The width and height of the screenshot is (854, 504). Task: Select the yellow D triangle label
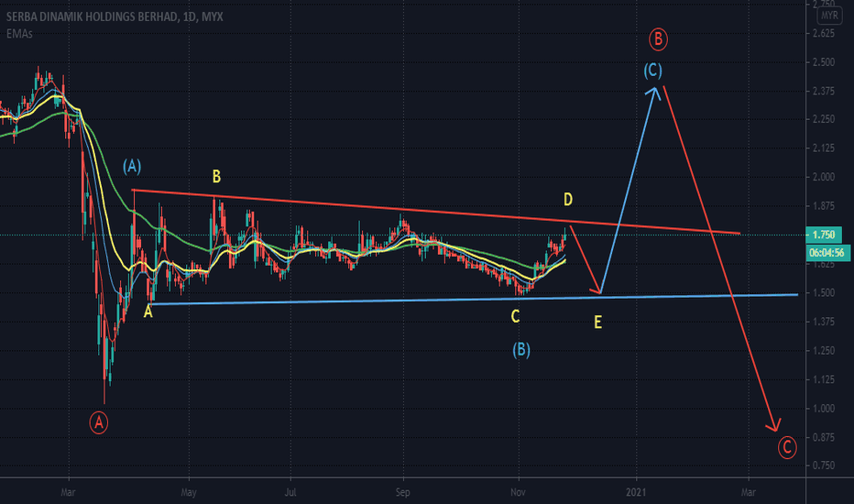(x=567, y=200)
